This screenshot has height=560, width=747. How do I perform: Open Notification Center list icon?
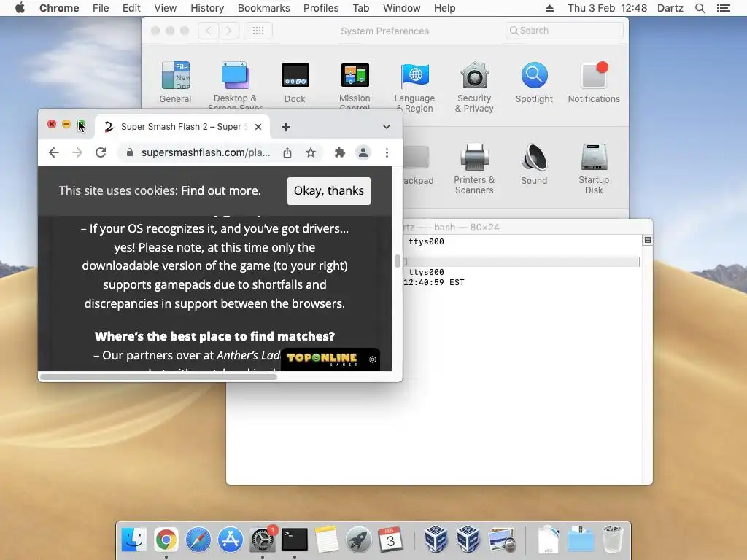(723, 8)
